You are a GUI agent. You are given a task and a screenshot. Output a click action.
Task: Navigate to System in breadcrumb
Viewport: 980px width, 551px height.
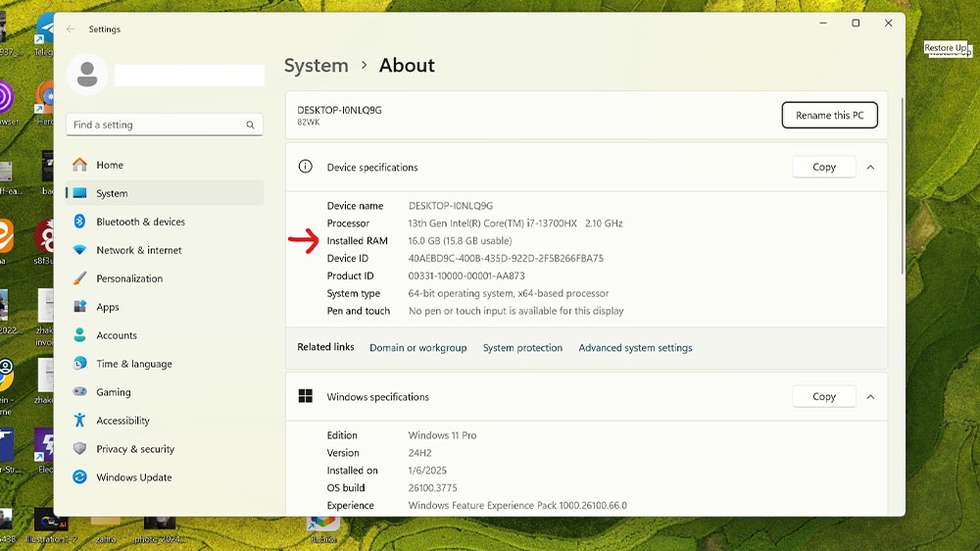click(x=317, y=65)
